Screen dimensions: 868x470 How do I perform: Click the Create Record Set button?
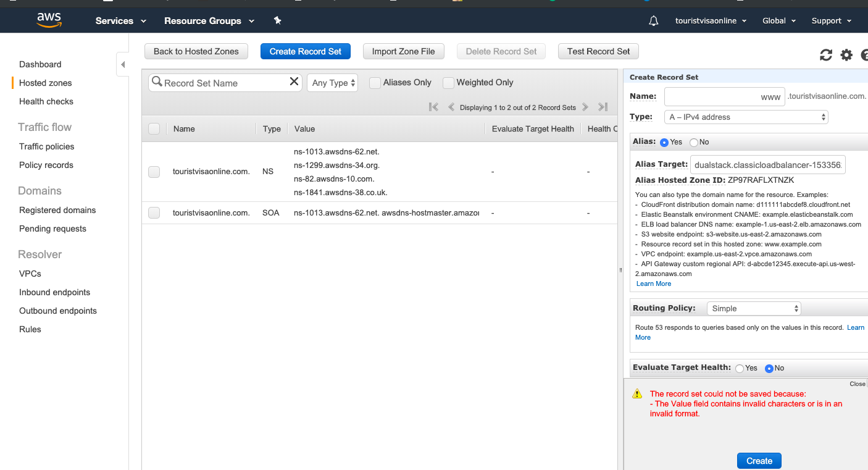(306, 51)
